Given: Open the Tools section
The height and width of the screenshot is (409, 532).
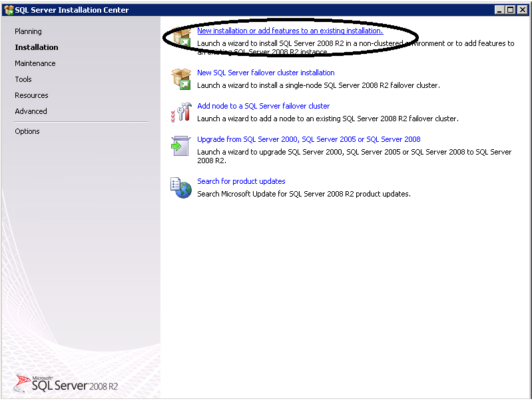Looking at the screenshot, I should (23, 79).
